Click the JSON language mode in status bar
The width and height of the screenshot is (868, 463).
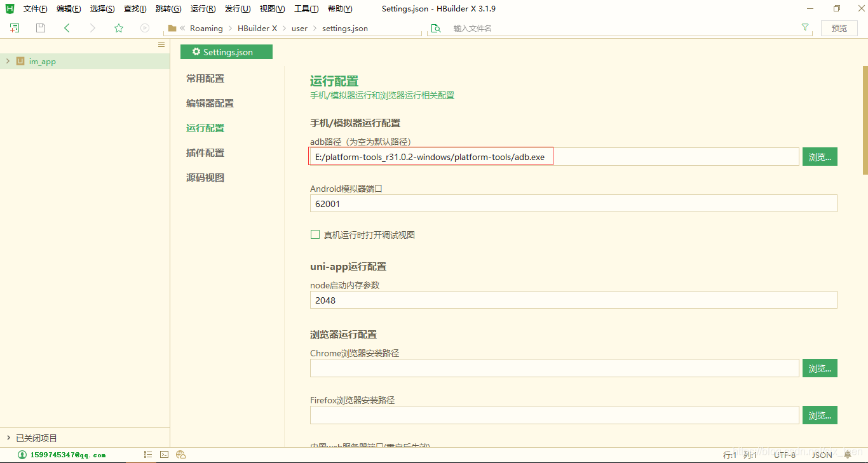tap(822, 455)
